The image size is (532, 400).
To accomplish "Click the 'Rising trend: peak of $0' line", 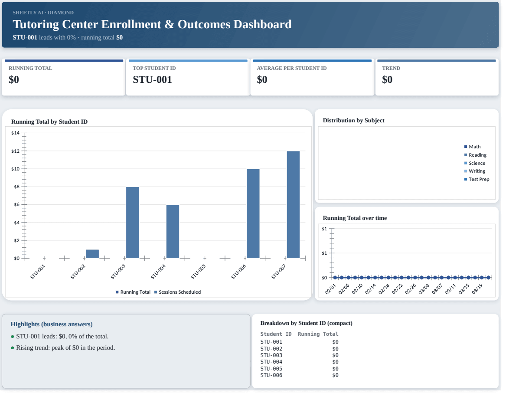I will pyautogui.click(x=63, y=348).
